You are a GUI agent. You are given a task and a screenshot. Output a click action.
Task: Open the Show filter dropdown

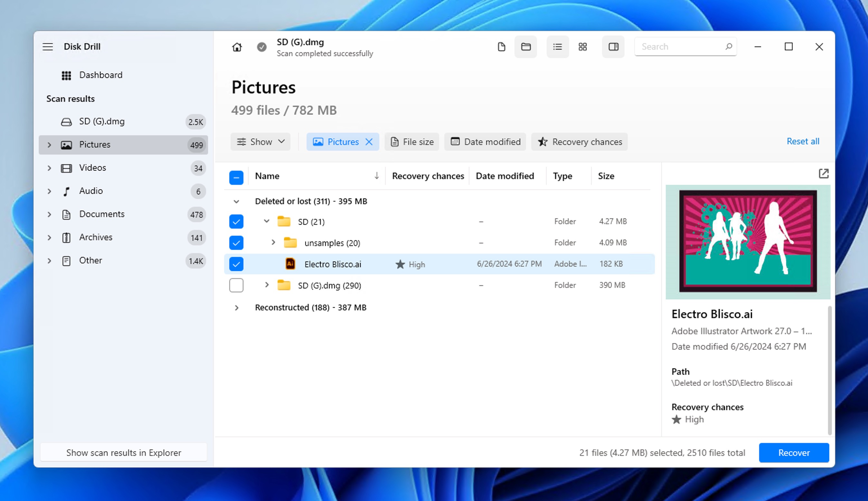coord(260,142)
